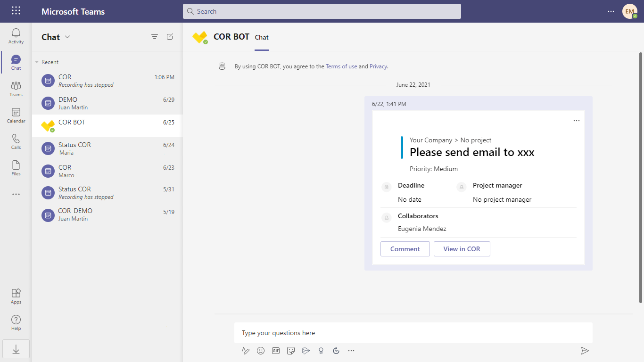Screen dimensions: 644x362
Task: Open the Approvals icon in compose toolbar
Action: pyautogui.click(x=336, y=351)
